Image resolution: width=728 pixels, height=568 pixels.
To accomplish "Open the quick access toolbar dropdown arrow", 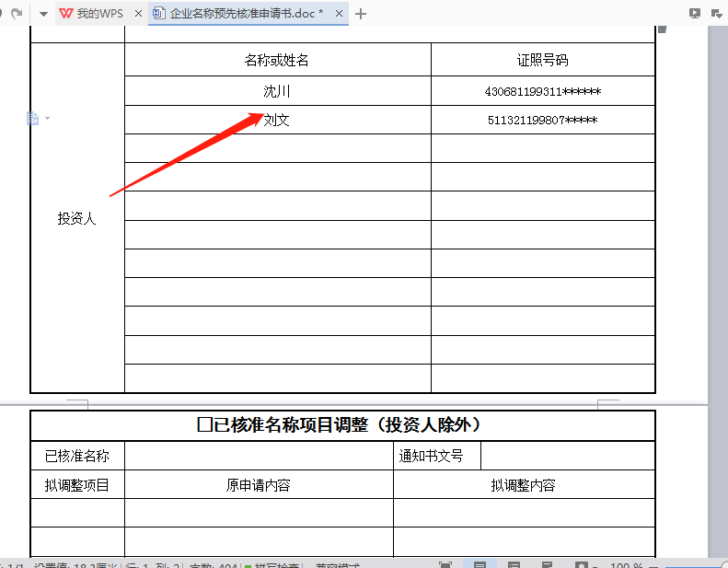I will [x=43, y=14].
